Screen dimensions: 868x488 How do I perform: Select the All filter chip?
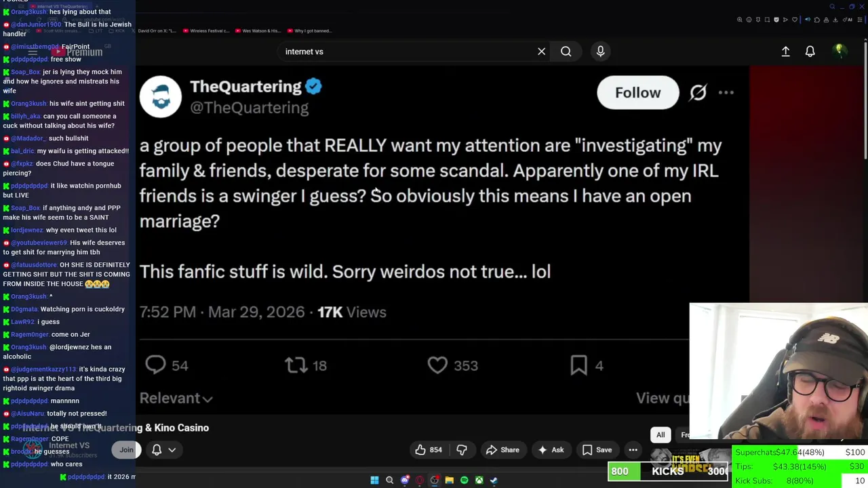(660, 434)
